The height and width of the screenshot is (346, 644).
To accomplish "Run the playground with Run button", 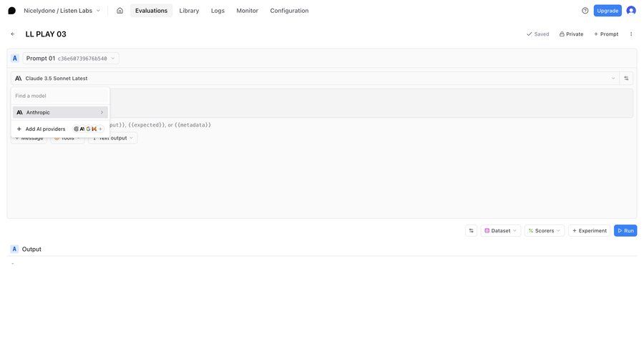I will (625, 231).
